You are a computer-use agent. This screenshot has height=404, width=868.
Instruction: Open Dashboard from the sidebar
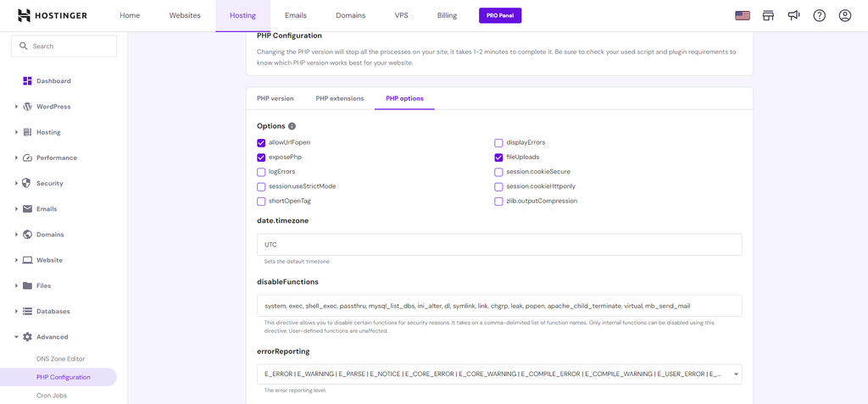(x=53, y=81)
